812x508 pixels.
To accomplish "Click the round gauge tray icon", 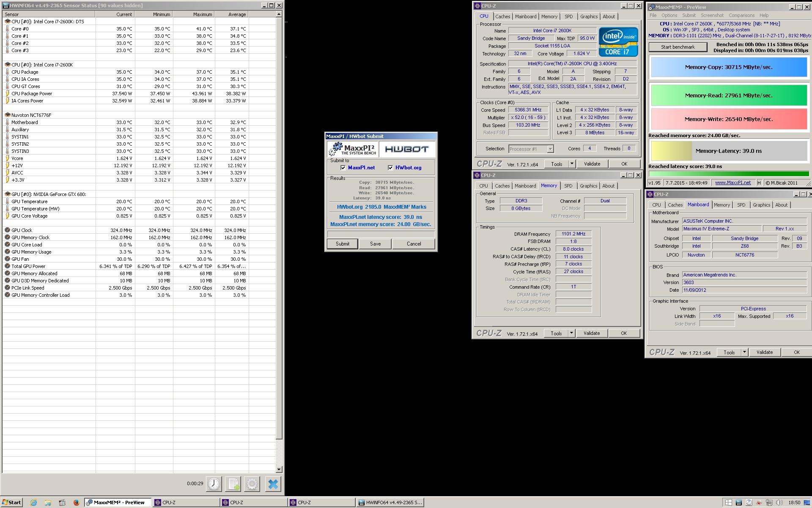I will coord(749,502).
